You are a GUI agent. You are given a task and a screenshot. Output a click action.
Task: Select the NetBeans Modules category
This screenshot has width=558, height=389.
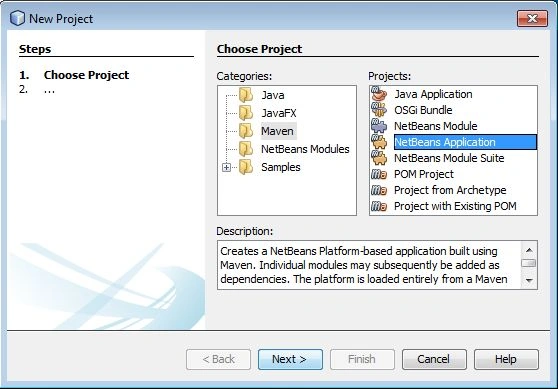tap(305, 149)
